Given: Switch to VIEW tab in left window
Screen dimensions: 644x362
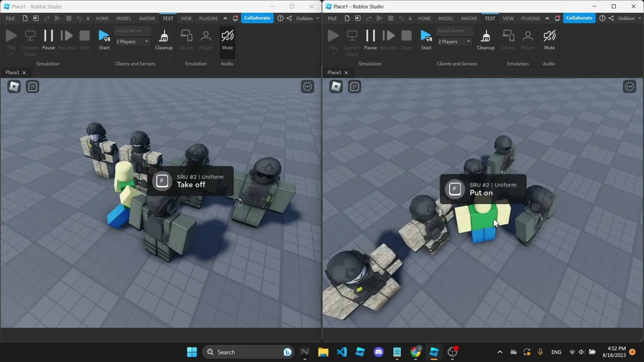Looking at the screenshot, I should click(186, 19).
